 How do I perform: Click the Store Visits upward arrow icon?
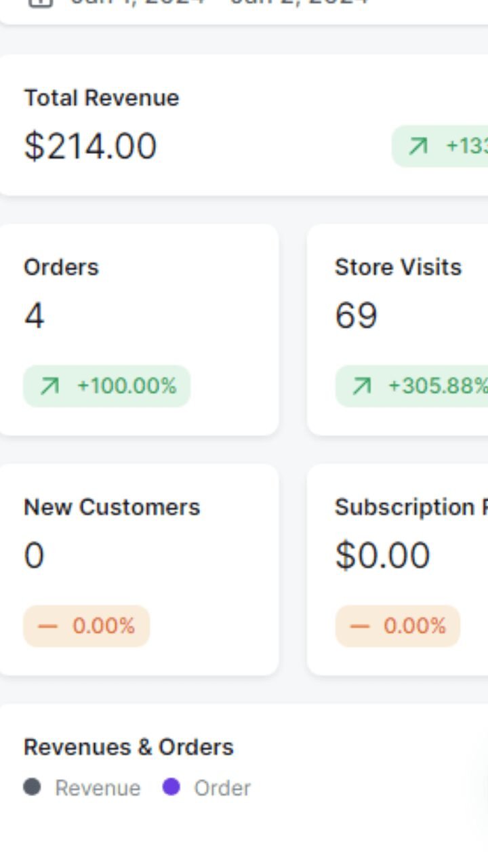[361, 387]
